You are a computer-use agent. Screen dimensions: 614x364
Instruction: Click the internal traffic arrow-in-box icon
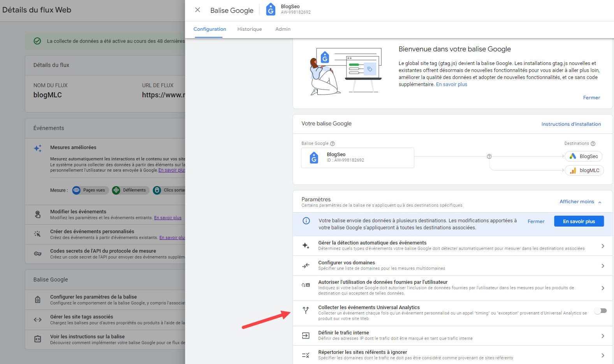click(306, 336)
